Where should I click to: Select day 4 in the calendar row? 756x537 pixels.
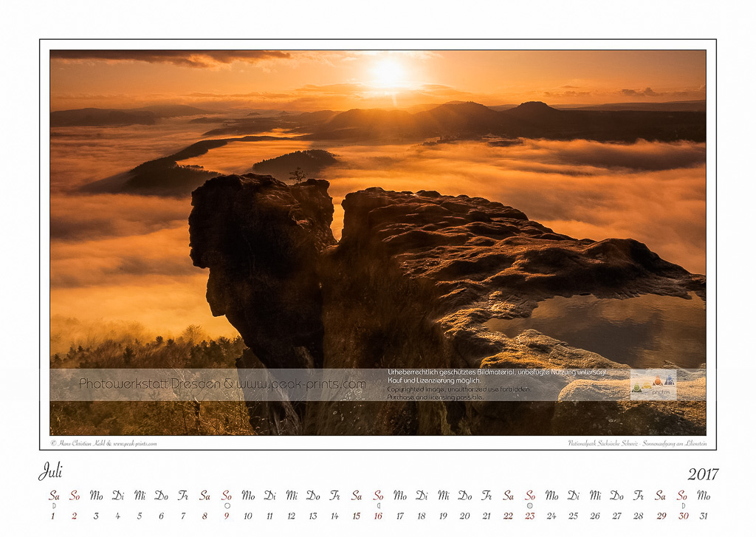[117, 516]
